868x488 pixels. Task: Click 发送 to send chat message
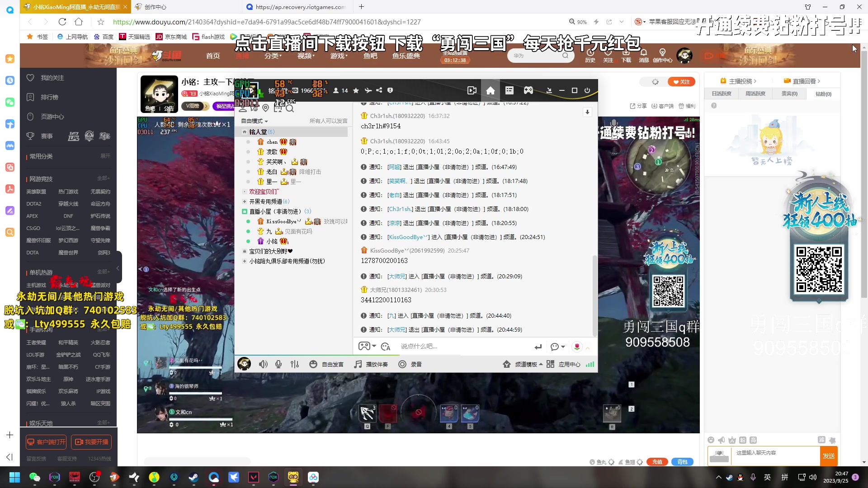[829, 456]
